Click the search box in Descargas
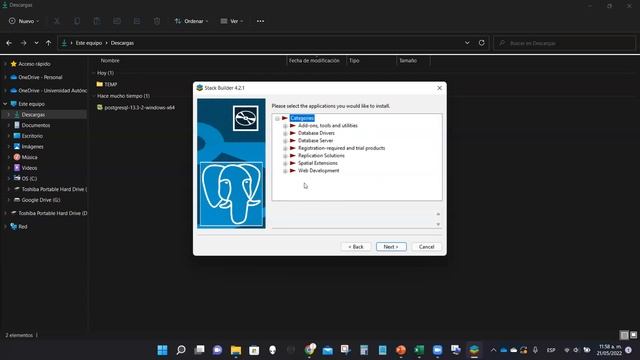640x360 pixels. (565, 43)
